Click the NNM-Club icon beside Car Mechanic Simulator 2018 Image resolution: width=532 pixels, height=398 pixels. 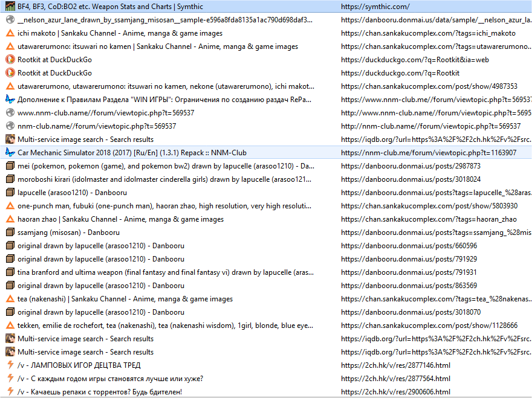10,153
